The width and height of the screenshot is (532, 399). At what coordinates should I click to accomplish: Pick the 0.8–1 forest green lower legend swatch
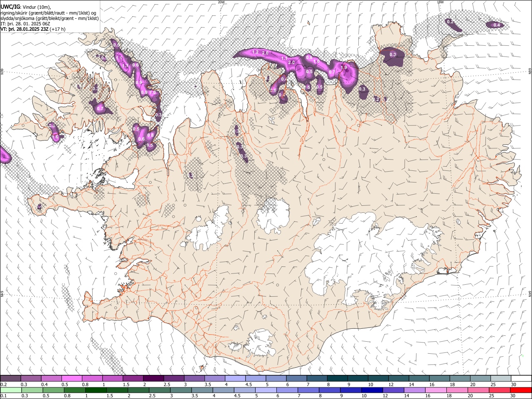point(74,390)
